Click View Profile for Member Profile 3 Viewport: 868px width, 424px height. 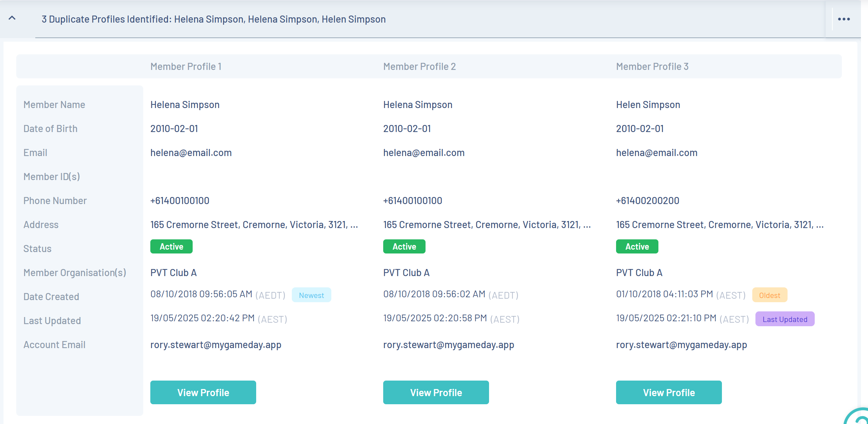[669, 392]
